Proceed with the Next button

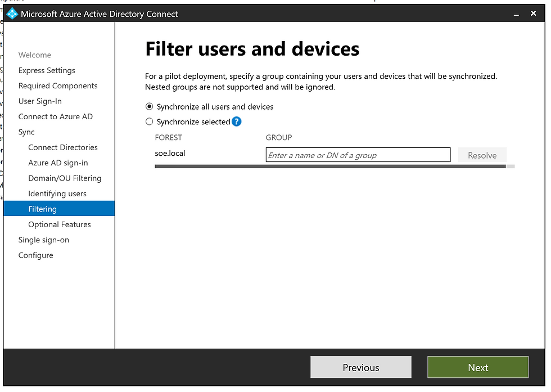[478, 367]
